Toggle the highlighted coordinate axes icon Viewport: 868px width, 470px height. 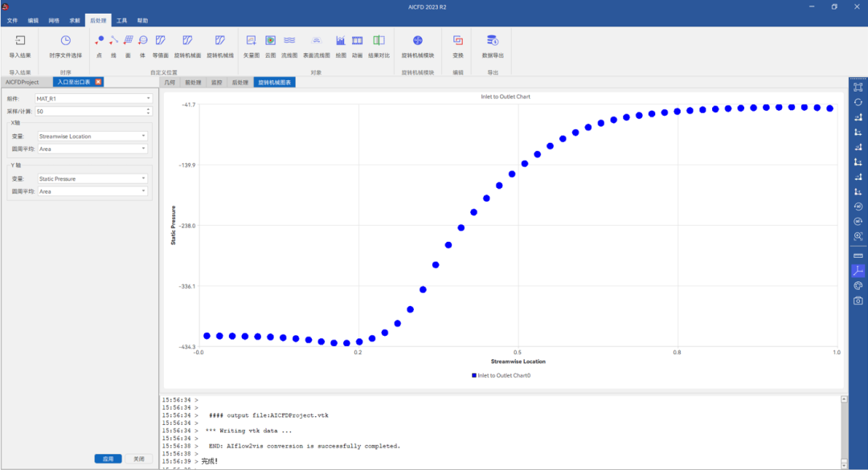(858, 271)
